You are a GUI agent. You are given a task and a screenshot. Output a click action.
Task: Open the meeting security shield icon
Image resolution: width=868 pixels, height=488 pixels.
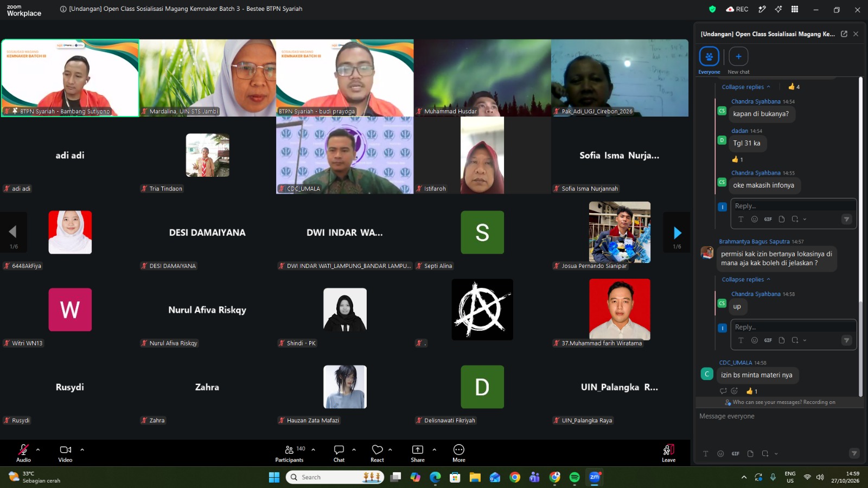712,9
